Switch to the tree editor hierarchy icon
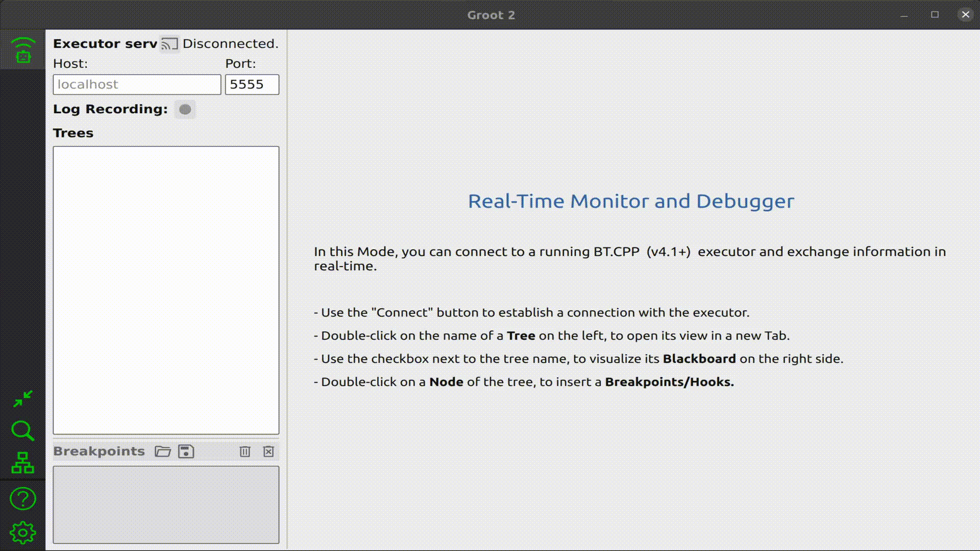This screenshot has width=980, height=551. pyautogui.click(x=23, y=463)
